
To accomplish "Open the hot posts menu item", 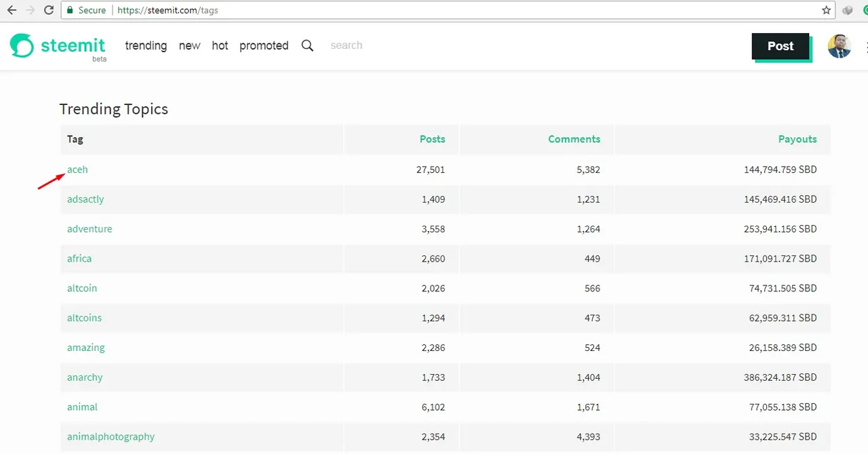I will 220,45.
